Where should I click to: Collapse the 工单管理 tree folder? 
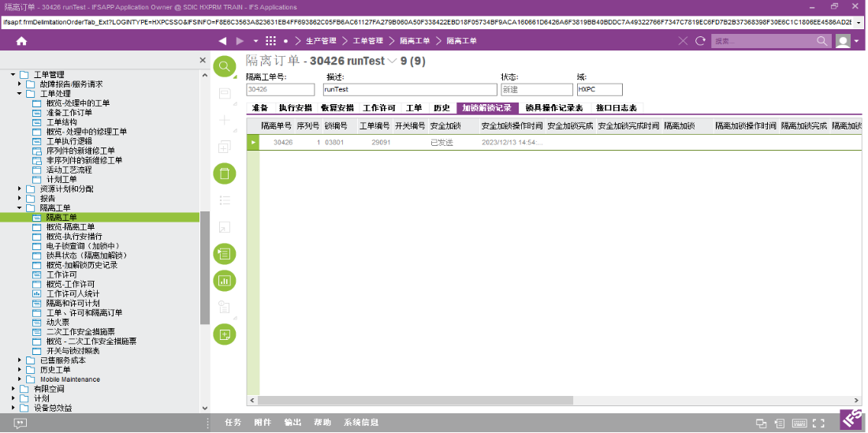point(13,74)
